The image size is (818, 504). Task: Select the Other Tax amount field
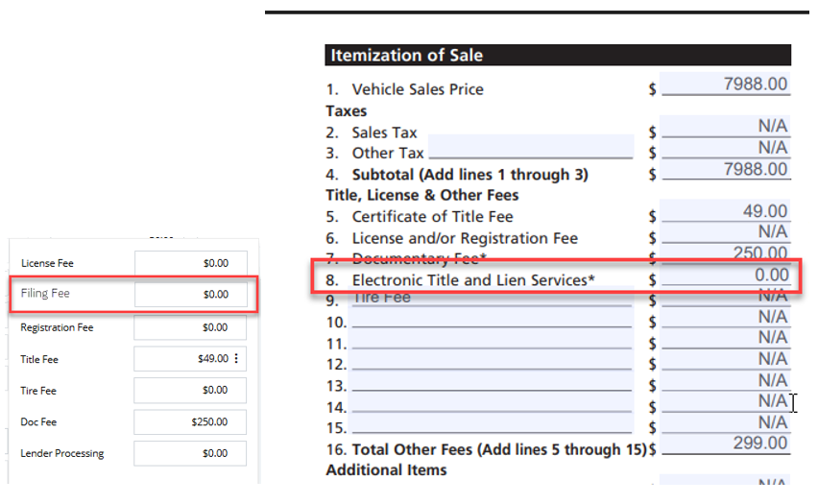pos(725,148)
